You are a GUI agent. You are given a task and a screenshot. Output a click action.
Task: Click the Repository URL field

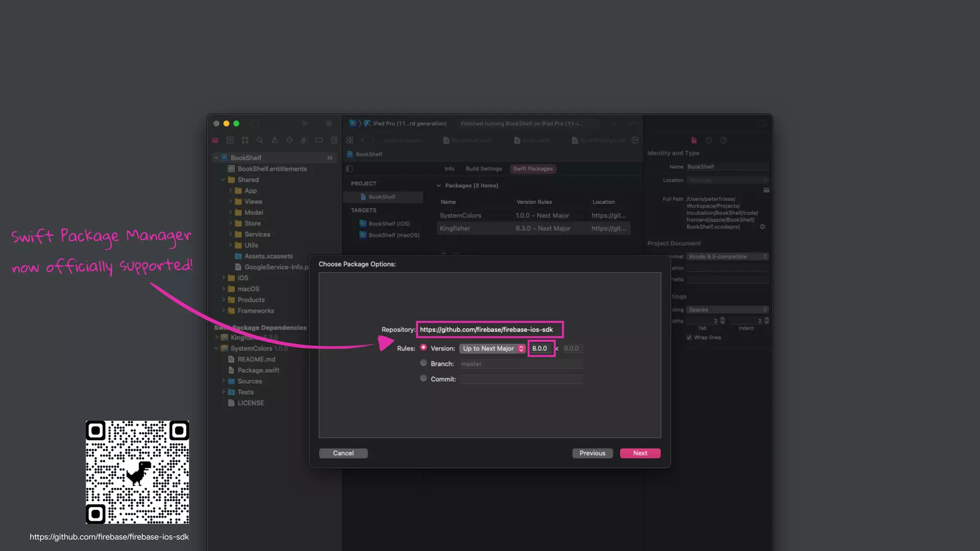point(490,330)
